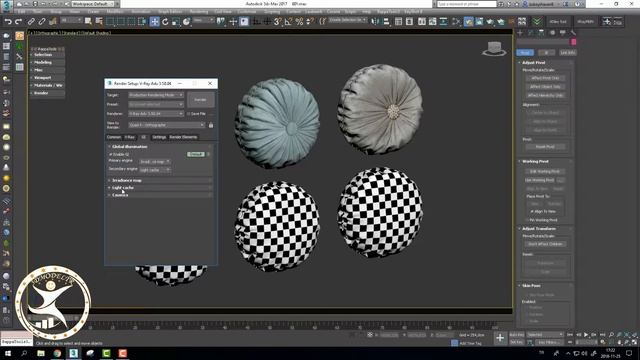Viewport: 640px width, 360px height.
Task: Toggle the Save File checkbox
Action: (x=189, y=114)
